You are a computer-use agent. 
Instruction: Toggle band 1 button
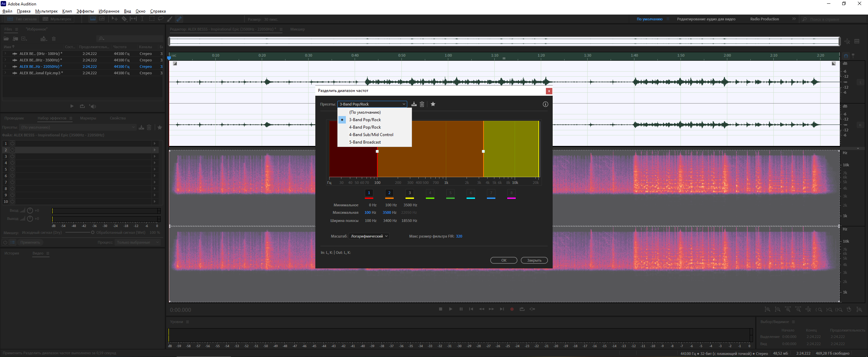(369, 193)
